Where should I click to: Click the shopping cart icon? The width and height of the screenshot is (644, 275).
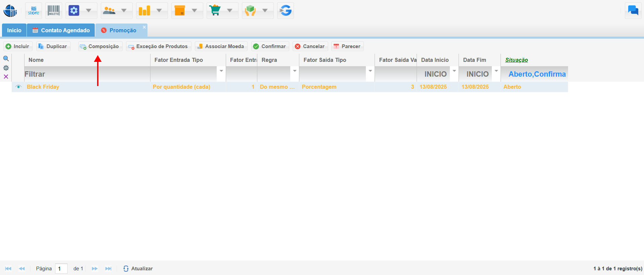coord(215,11)
